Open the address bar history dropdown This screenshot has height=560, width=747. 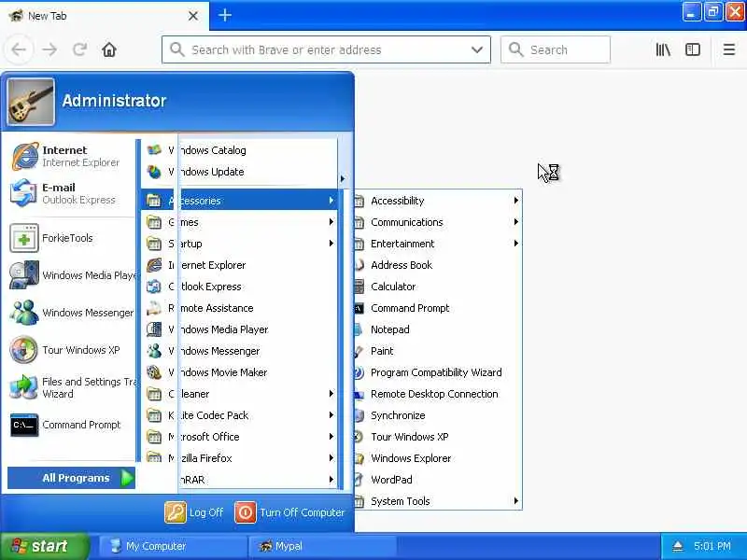[477, 49]
